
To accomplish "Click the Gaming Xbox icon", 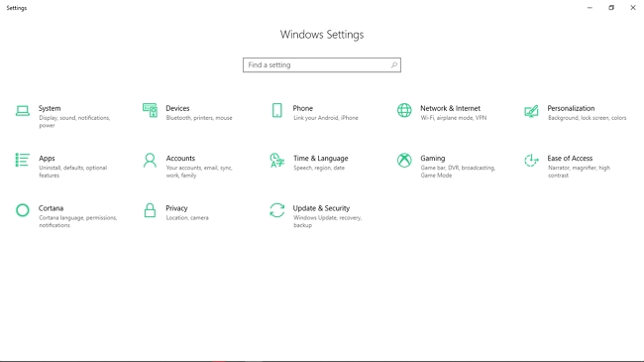I will (x=404, y=161).
